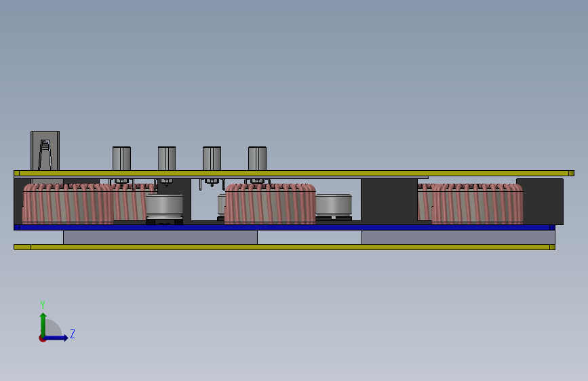Click the blue Z axis arrow of the triad
The width and height of the screenshot is (588, 381).
56,338
